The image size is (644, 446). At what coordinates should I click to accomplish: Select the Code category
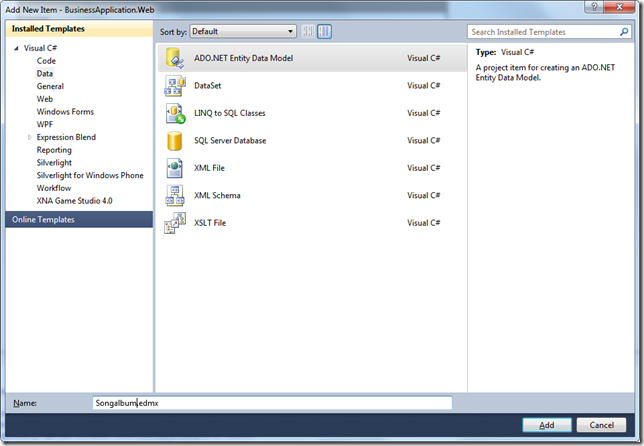tap(46, 61)
